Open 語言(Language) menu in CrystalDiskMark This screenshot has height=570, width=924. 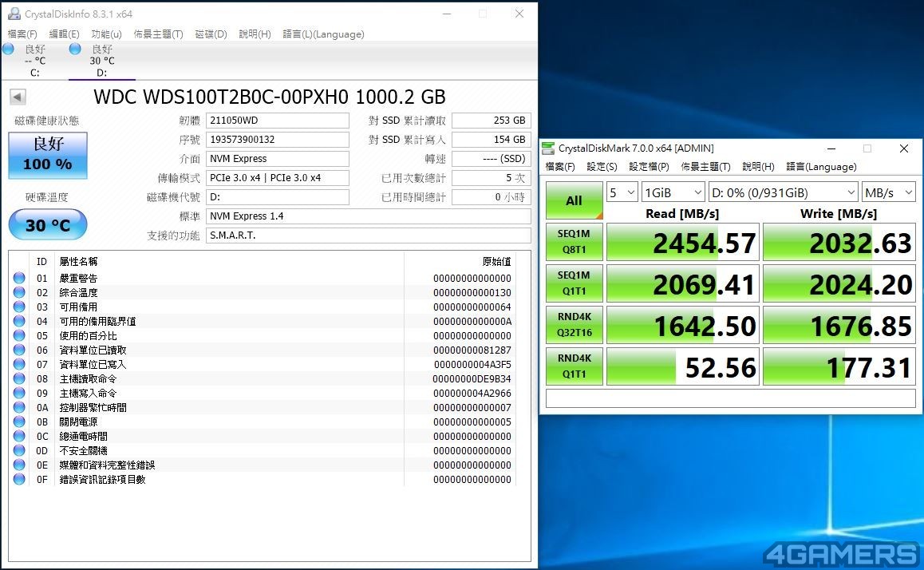click(821, 167)
